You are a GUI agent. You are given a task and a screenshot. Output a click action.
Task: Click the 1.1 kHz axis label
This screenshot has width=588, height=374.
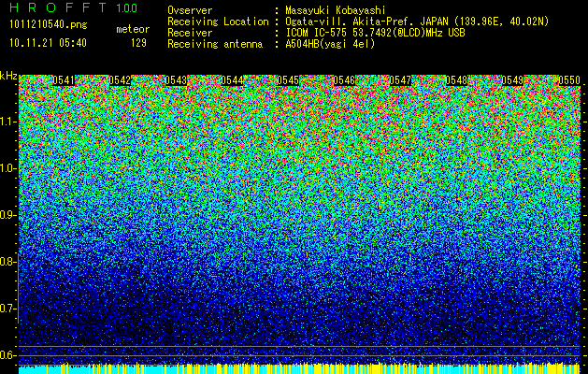click(7, 122)
